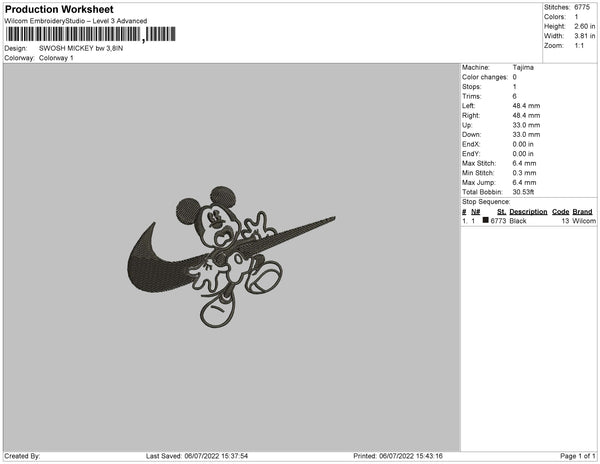The image size is (600, 464).
Task: Select design name 'SWOSH MICKEY bw 3,8IN'
Action: [81, 49]
